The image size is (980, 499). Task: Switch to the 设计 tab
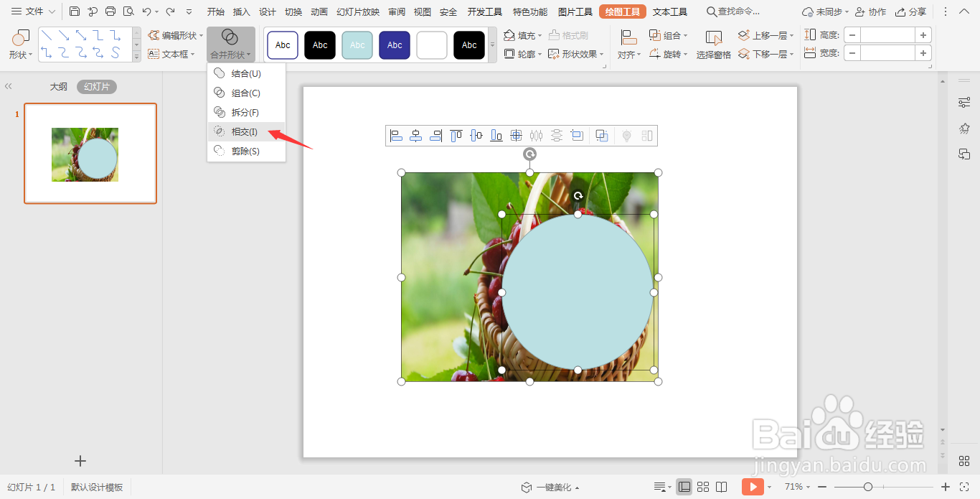(268, 11)
